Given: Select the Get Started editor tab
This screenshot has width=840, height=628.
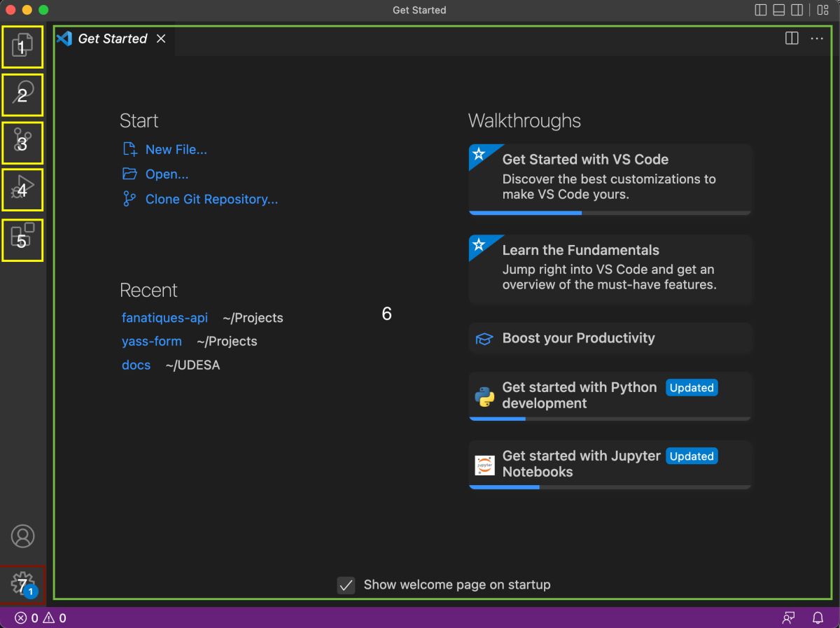Looking at the screenshot, I should pyautogui.click(x=113, y=39).
